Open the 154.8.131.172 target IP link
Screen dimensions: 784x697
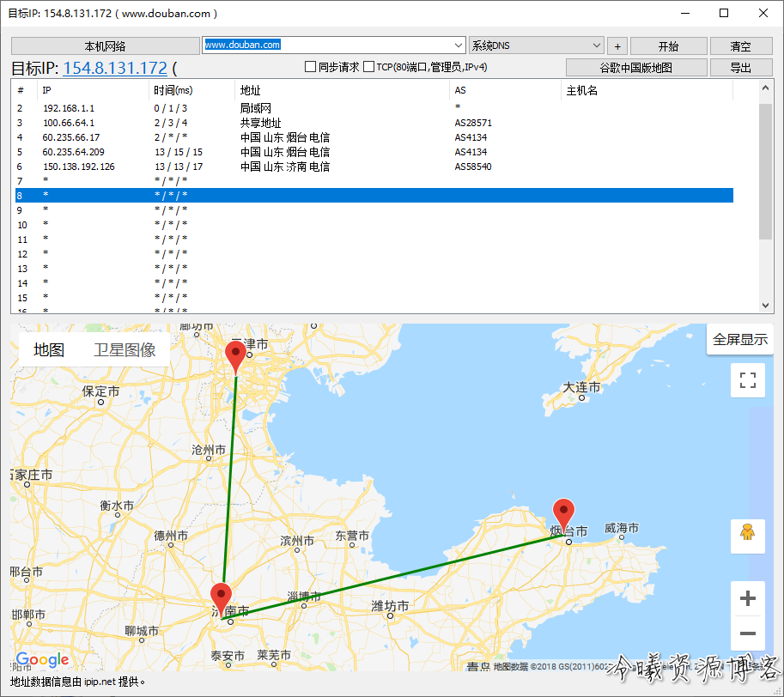tap(115, 68)
